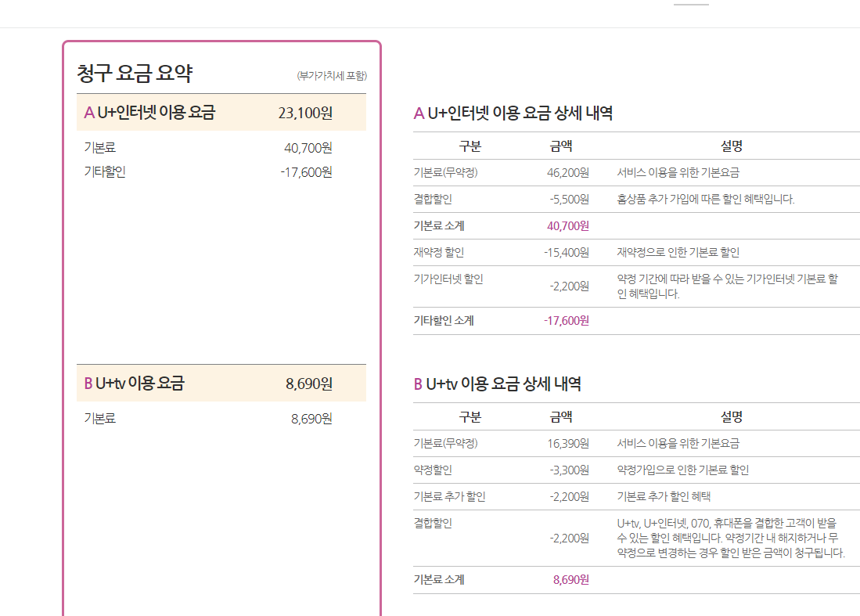Click the 기타할인 row in the summary panel

click(x=105, y=172)
